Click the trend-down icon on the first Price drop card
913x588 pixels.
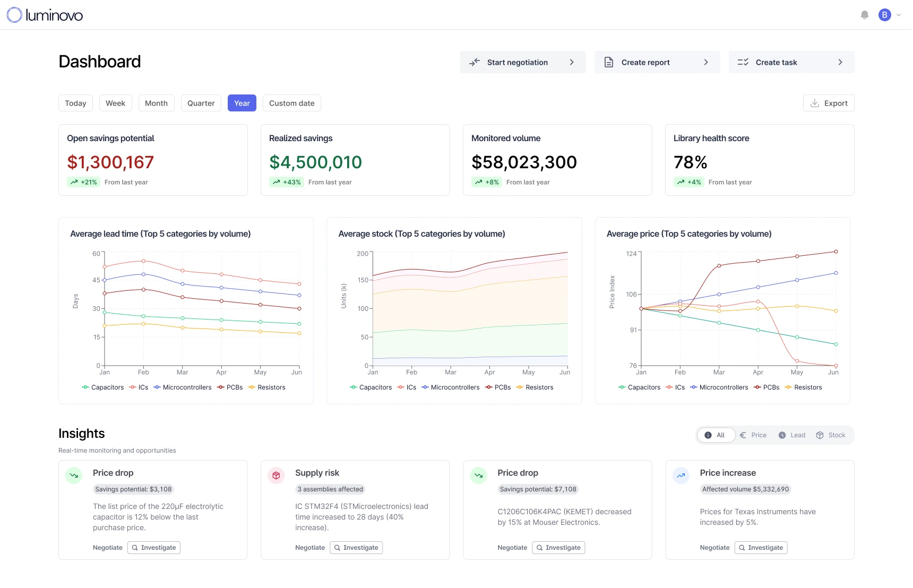click(x=74, y=475)
